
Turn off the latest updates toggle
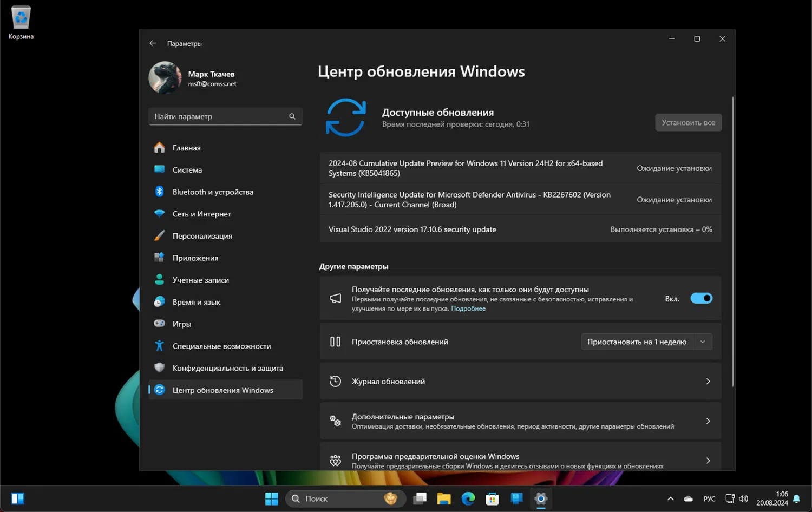point(701,298)
